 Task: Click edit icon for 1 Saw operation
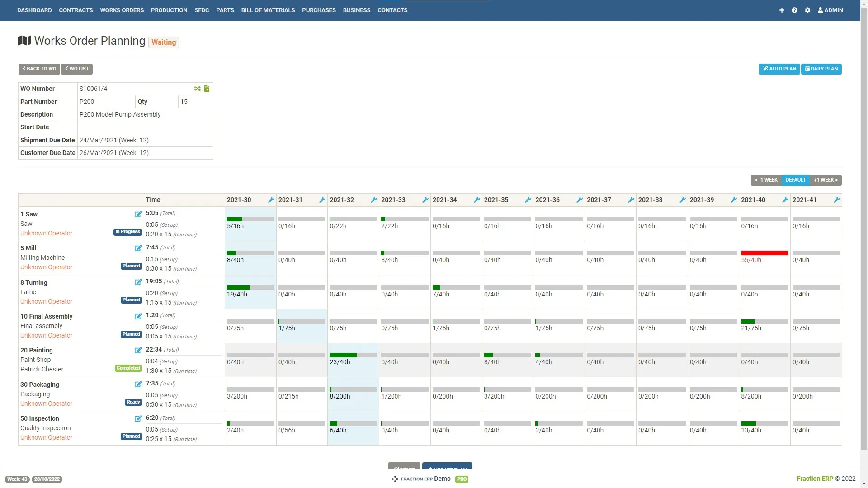137,215
